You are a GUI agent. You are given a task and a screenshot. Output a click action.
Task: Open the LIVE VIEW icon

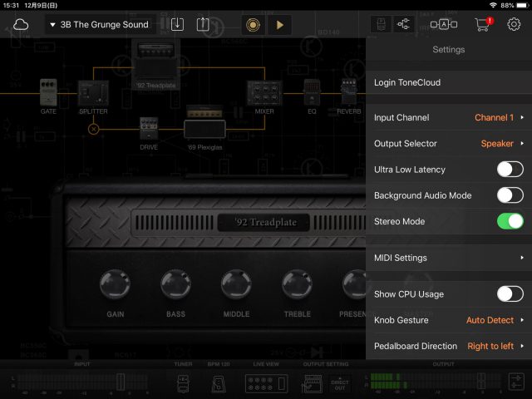(266, 383)
